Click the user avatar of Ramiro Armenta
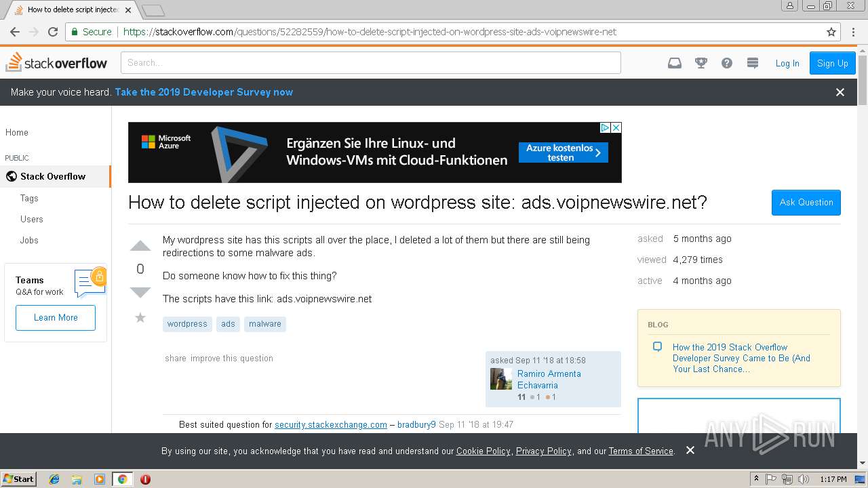The width and height of the screenshot is (868, 488). (x=501, y=379)
